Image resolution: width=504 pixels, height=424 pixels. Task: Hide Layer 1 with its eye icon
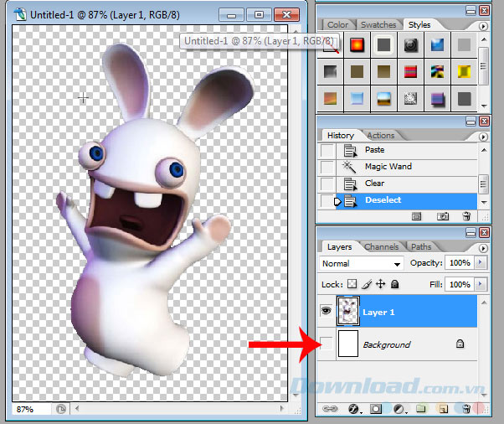coord(327,312)
